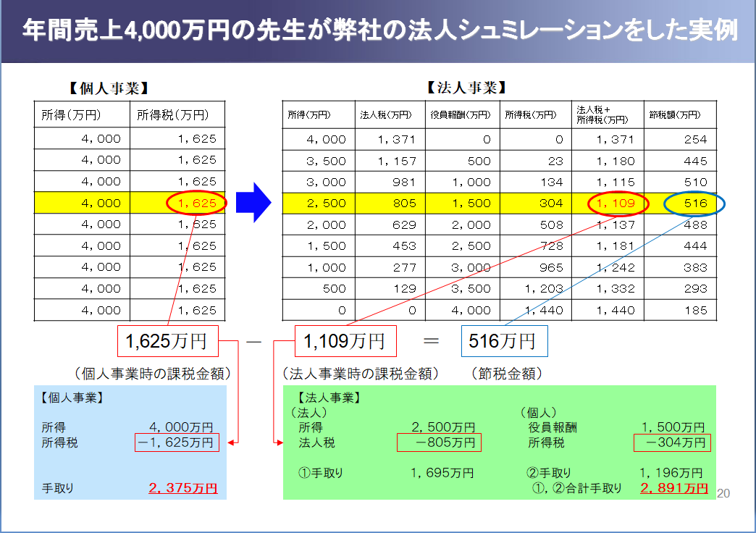Click the (節税金額) caption
Image resolution: width=756 pixels, height=533 pixels.
click(507, 374)
